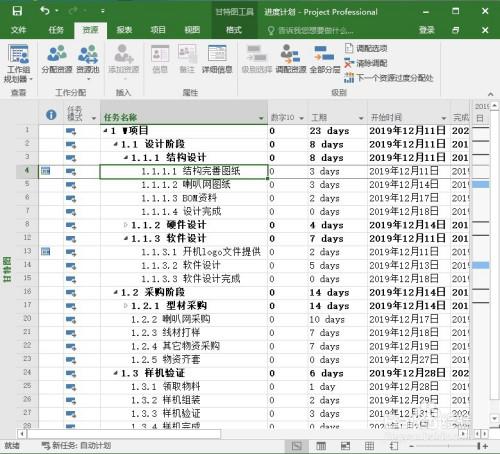Switch to Task Usage view status icon
The image size is (500, 454).
(321, 446)
